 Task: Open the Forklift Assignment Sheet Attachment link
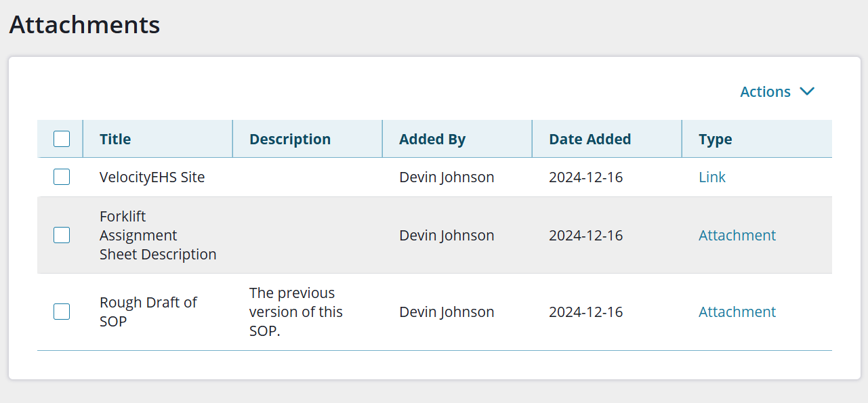pos(737,235)
